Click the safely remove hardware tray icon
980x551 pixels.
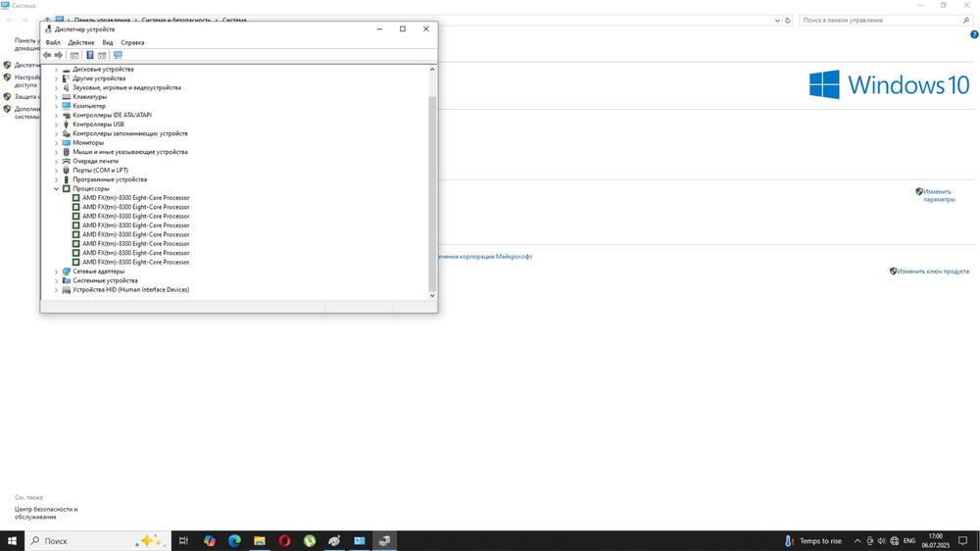click(869, 541)
